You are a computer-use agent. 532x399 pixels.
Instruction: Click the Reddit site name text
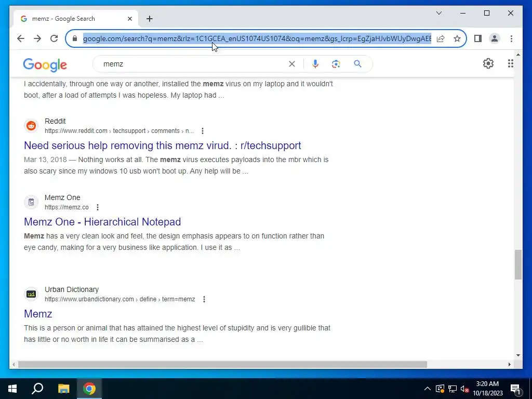click(x=55, y=121)
